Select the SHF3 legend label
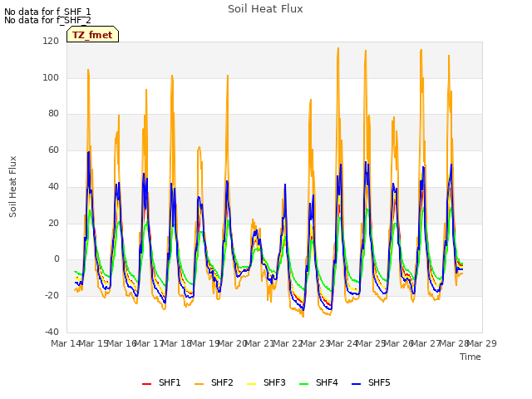The height and width of the screenshot is (399, 532). 274,382
